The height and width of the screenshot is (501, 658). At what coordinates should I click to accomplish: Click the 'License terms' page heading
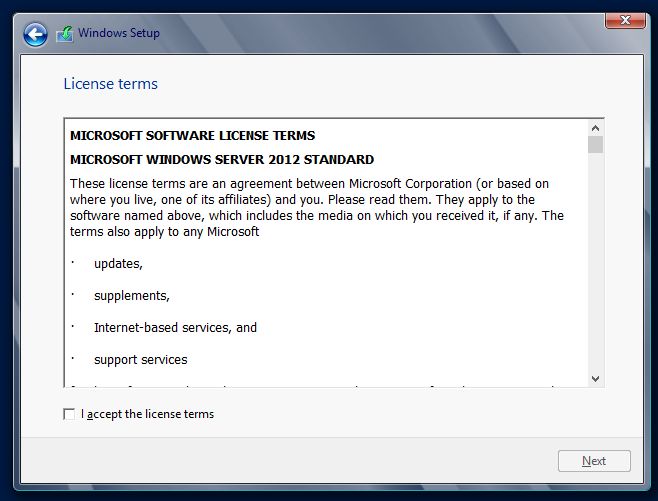point(110,84)
